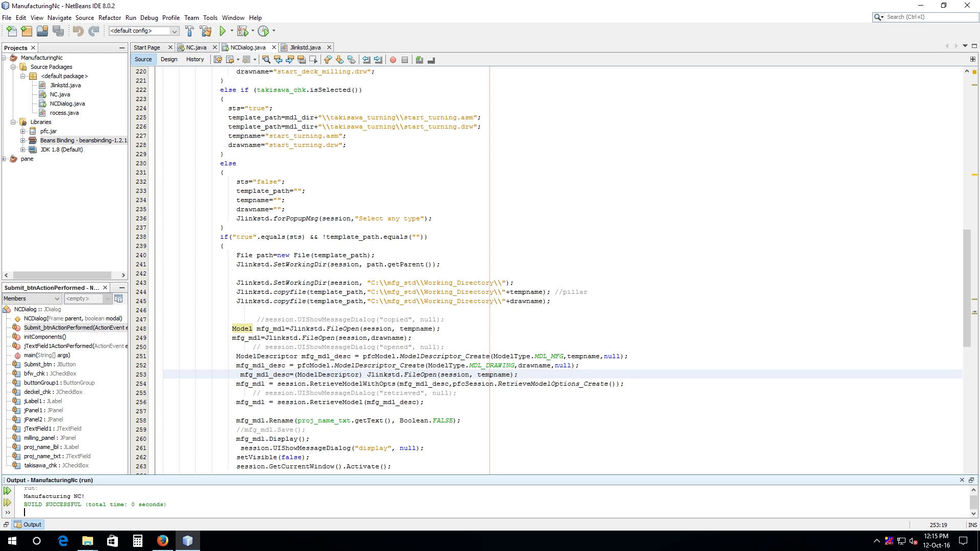Click the New Project toolbar icon
This screenshot has width=980, height=551.
tap(27, 31)
